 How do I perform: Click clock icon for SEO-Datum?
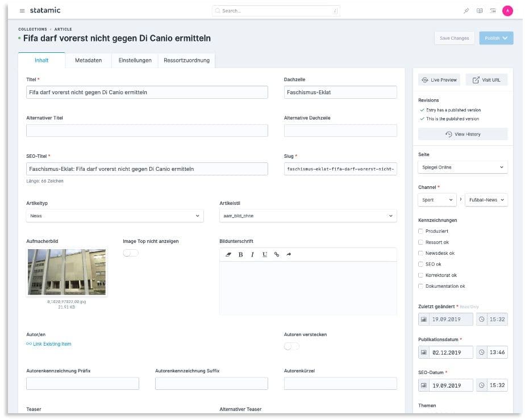click(x=481, y=385)
